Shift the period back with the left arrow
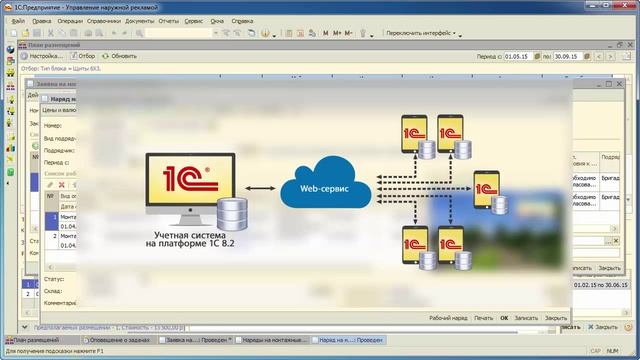This screenshot has width=640, height=360. click(x=599, y=56)
